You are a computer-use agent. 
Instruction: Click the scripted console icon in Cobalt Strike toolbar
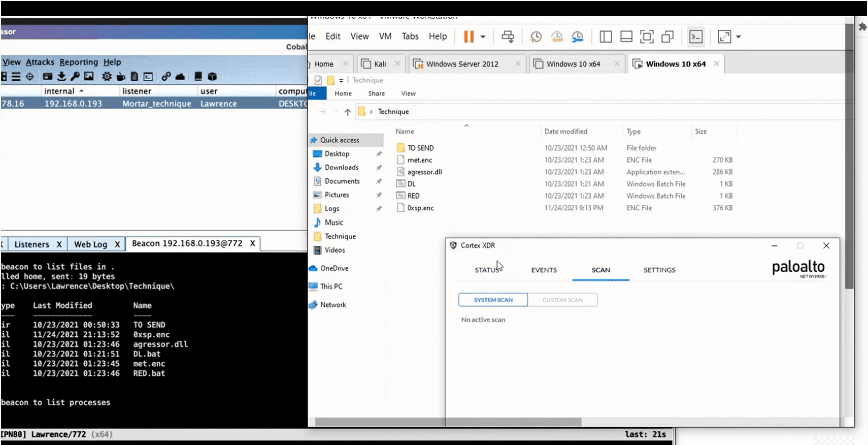(148, 77)
